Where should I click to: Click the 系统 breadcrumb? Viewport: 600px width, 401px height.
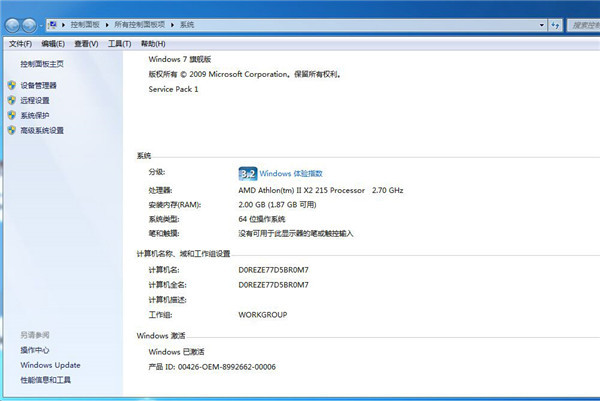[x=187, y=25]
